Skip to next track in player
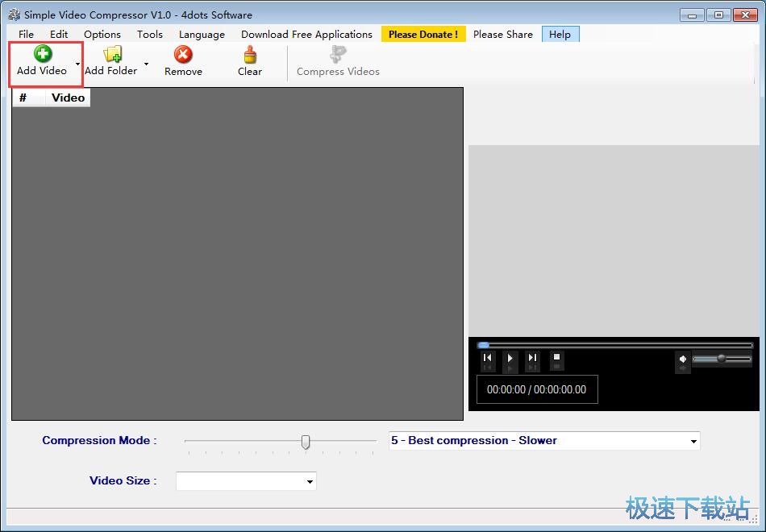 [x=532, y=358]
